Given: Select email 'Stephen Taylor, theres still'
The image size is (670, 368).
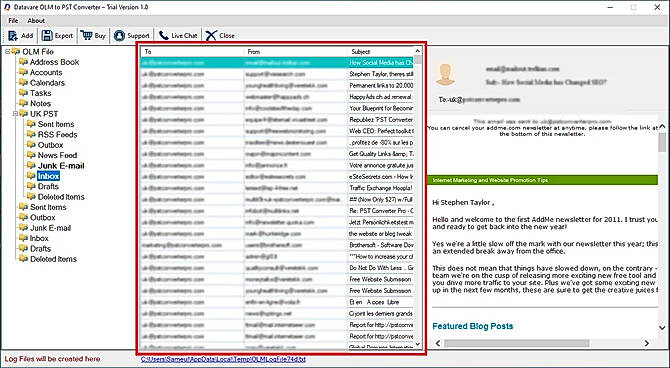Looking at the screenshot, I should pyautogui.click(x=277, y=74).
